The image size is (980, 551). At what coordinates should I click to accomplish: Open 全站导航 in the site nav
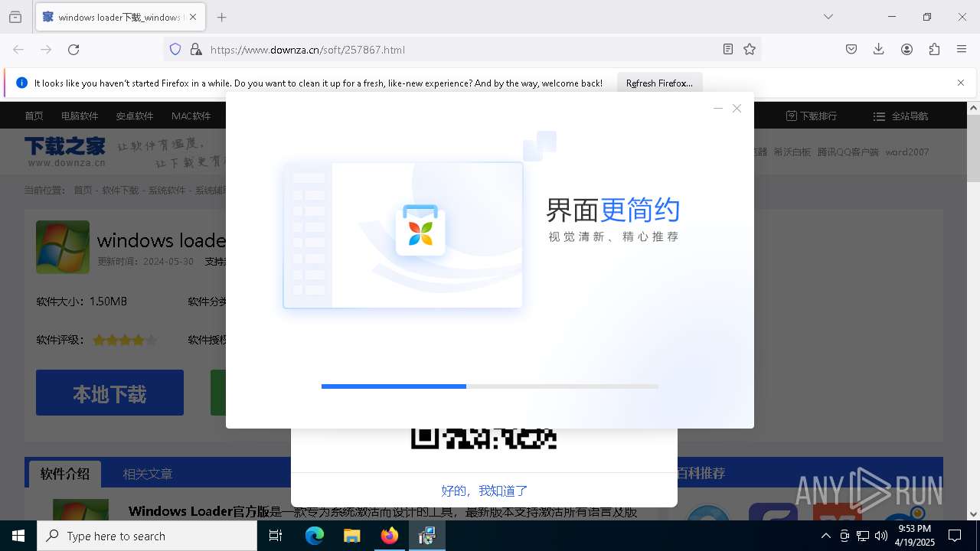coord(901,116)
